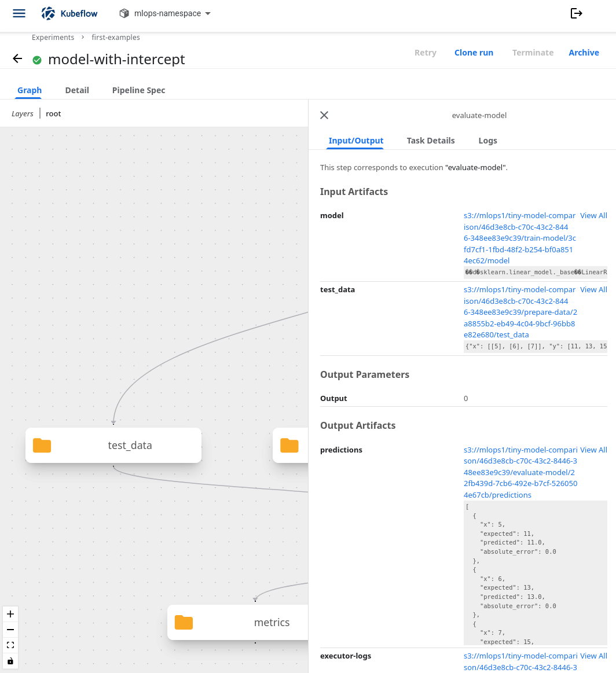Screen dimensions: 616x673
Task: Close the evaluate-model side panel
Action: click(324, 115)
